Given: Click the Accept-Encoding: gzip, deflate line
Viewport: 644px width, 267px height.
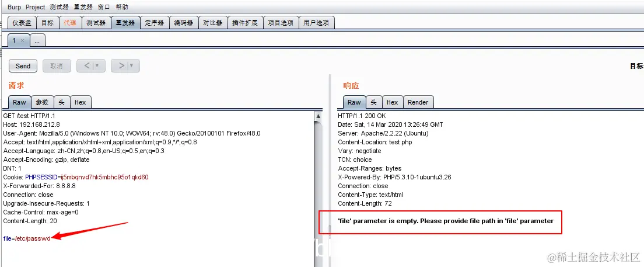Looking at the screenshot, I should (46, 159).
